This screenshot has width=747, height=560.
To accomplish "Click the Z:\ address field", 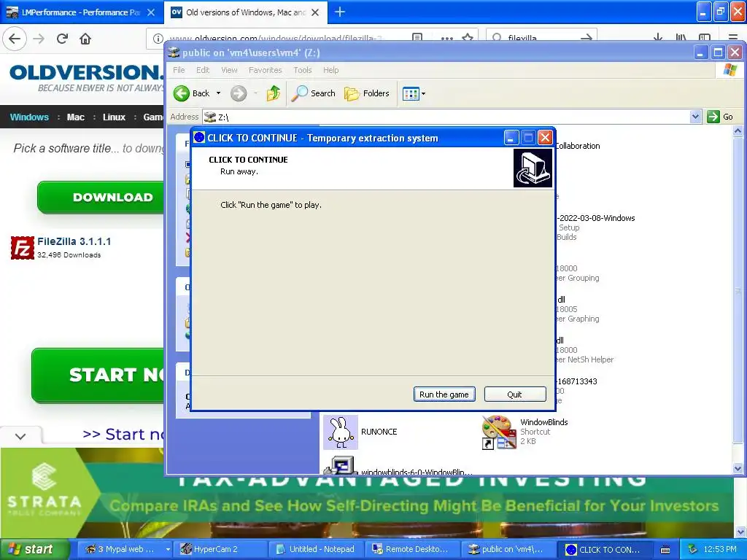I will [x=446, y=117].
